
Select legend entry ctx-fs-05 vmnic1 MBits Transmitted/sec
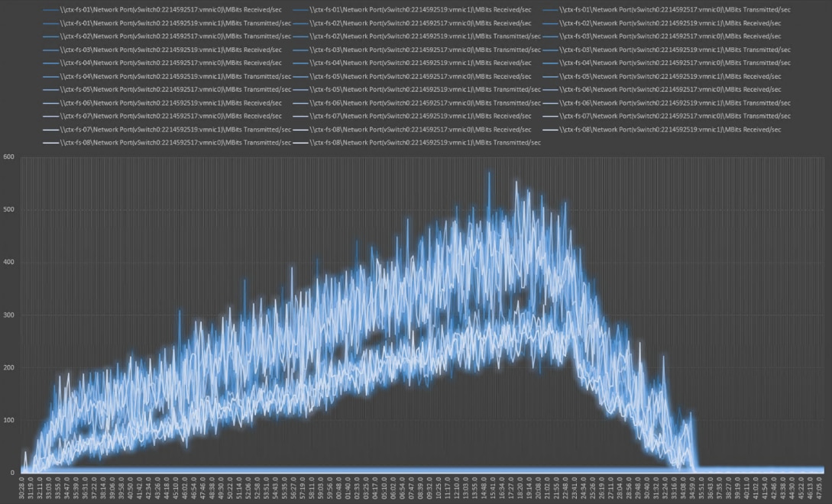pos(417,89)
